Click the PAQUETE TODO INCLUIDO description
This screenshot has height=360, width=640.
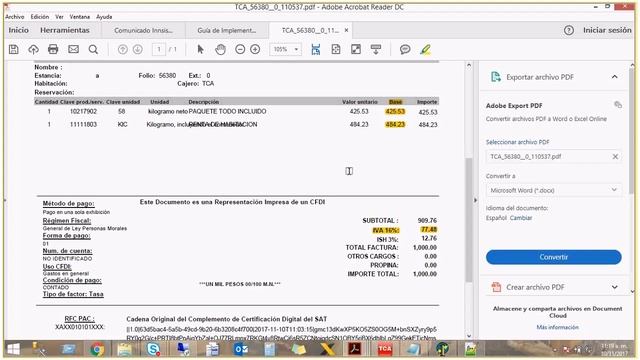(x=227, y=111)
